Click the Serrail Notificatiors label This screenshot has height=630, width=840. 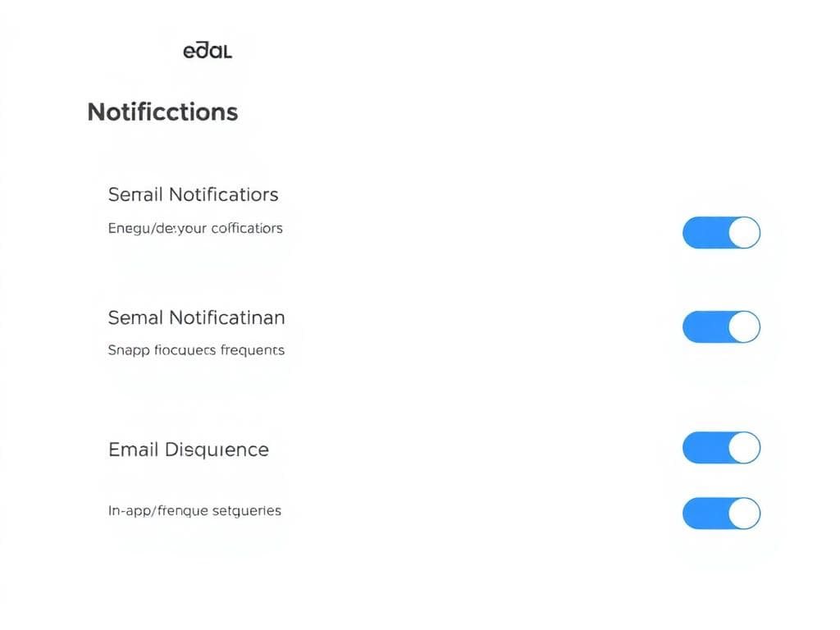pyautogui.click(x=194, y=194)
